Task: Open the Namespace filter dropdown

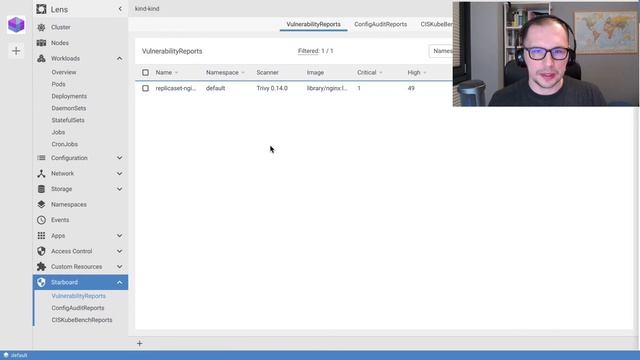Action: click(x=440, y=51)
